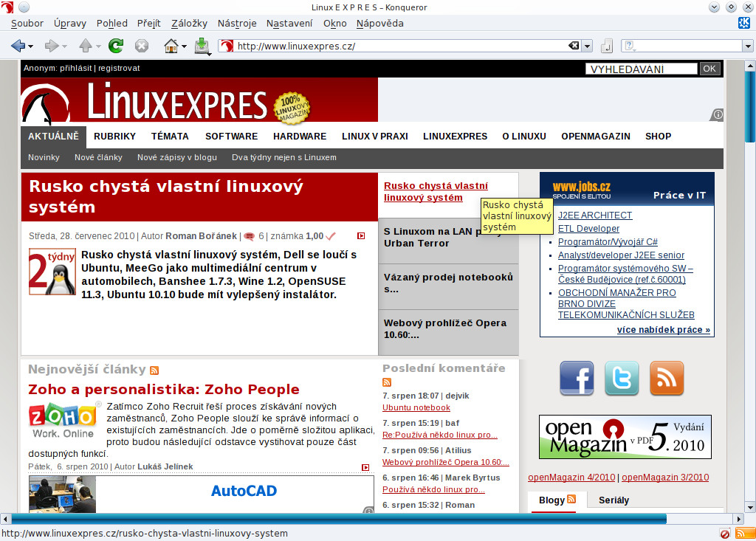Screen dimensions: 756x541
Task: Open více nabídek práce link
Action: [x=664, y=330]
